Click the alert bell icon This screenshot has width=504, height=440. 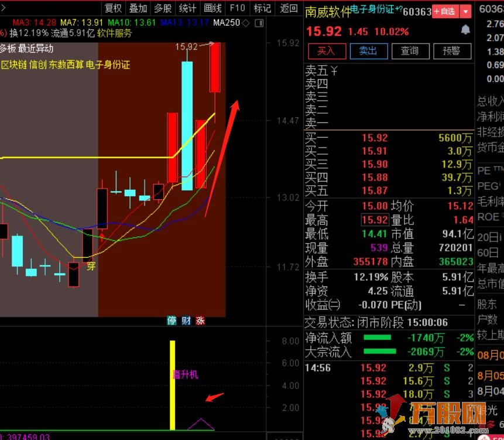tap(465, 30)
